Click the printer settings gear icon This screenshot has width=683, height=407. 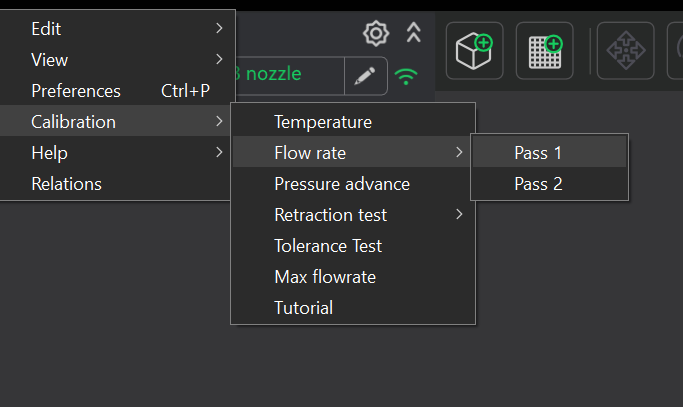click(x=375, y=34)
